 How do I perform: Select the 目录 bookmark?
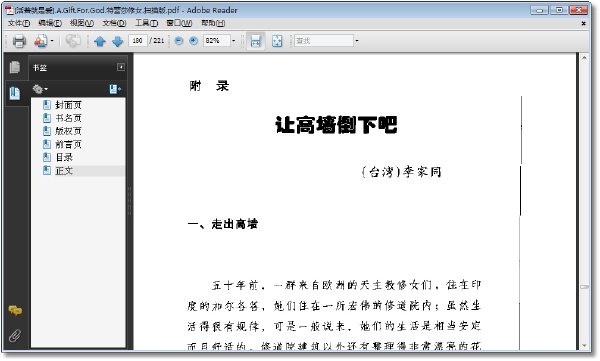[64, 157]
